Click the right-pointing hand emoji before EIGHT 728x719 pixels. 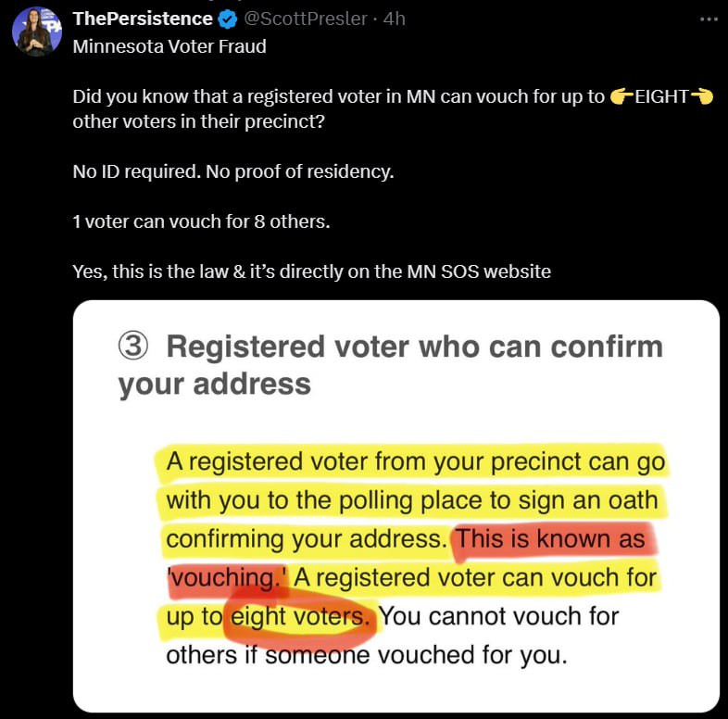click(621, 97)
